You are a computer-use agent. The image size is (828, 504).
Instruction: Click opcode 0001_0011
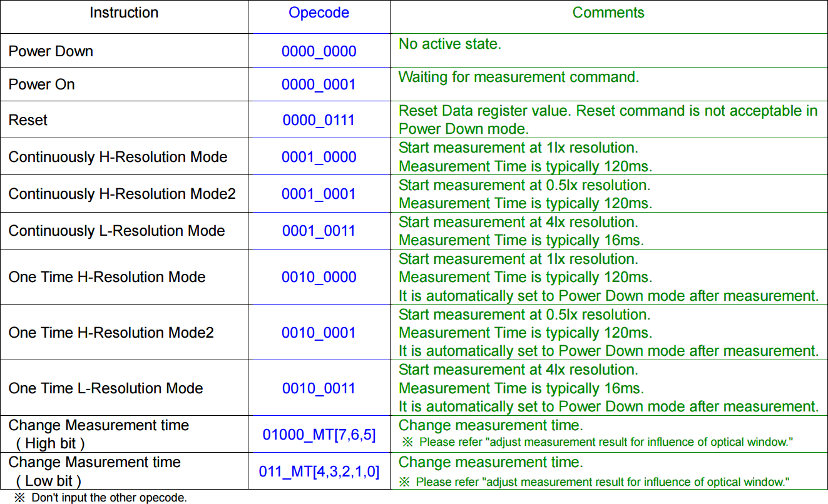319,231
